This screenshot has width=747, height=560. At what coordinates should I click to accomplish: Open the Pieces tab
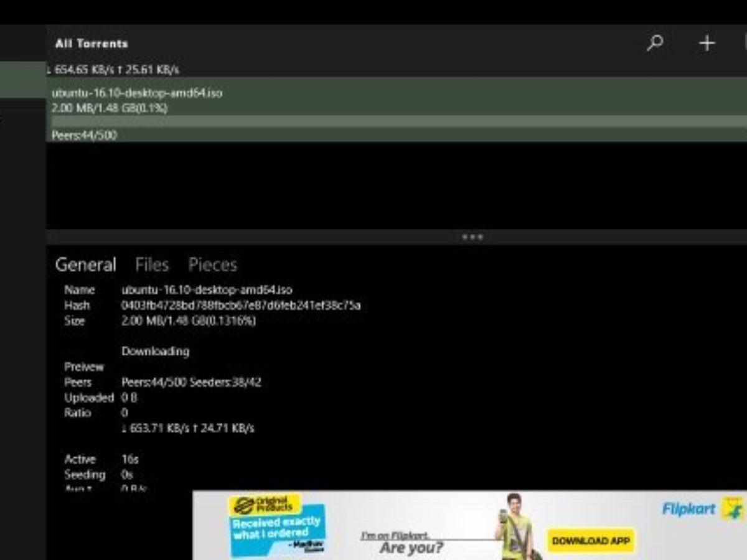click(212, 264)
